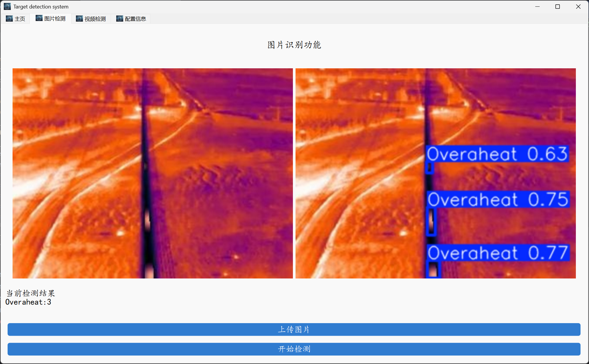The height and width of the screenshot is (364, 589).
Task: Click the icon on the 图片检测 tab
Action: tap(39, 18)
